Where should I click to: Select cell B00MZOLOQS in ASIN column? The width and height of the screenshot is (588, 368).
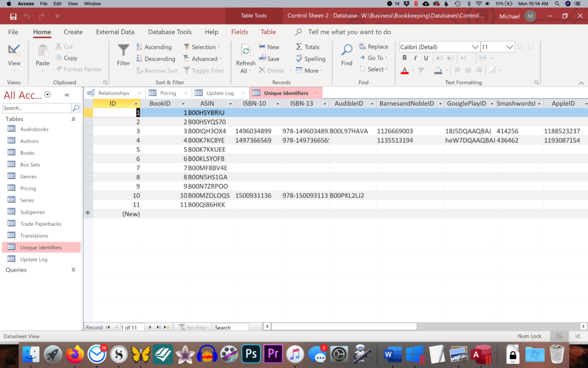[211, 196]
